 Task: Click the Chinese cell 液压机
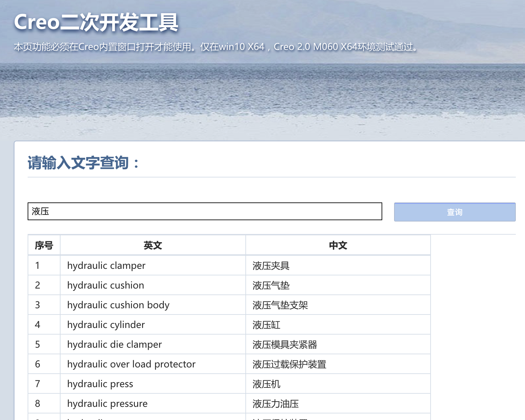(338, 384)
